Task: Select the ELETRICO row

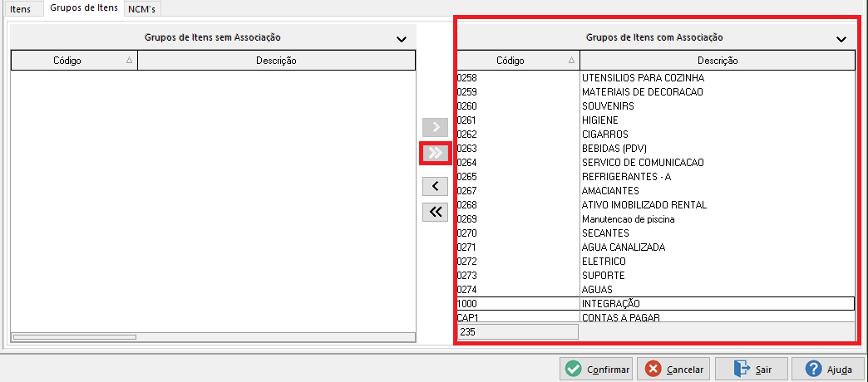Action: click(655, 261)
